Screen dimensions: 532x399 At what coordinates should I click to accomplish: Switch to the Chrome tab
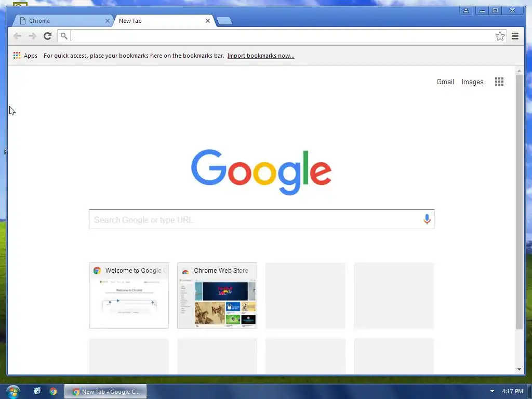63,21
